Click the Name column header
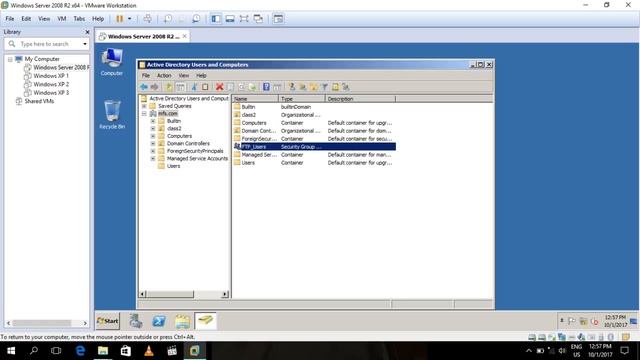The height and width of the screenshot is (360, 640). 256,99
